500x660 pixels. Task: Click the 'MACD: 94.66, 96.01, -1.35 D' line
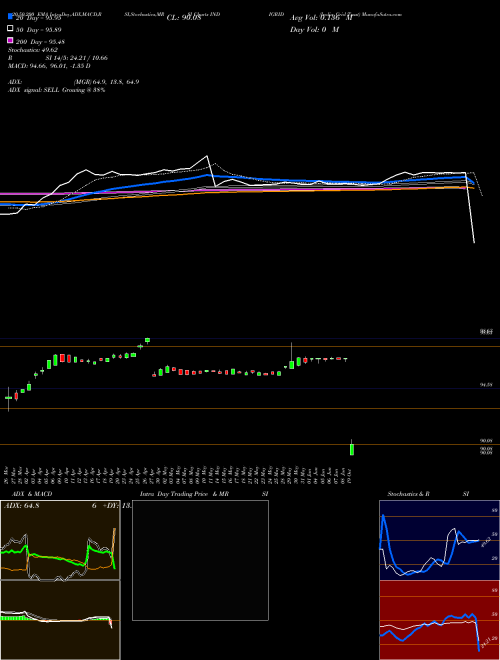click(x=49, y=66)
